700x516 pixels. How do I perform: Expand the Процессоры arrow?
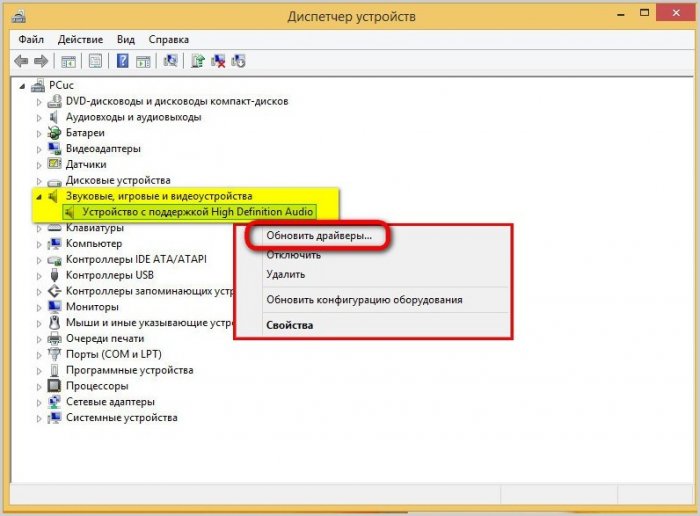(39, 387)
